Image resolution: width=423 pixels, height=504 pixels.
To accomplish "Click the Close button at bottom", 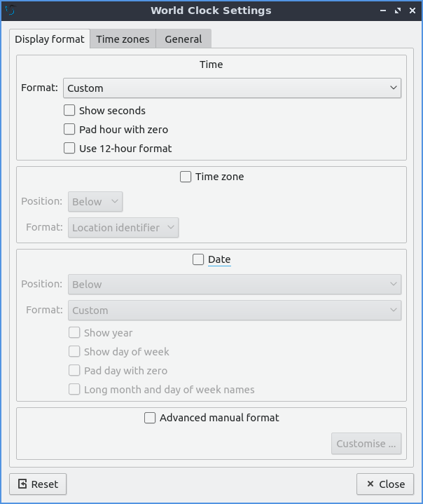I will 385,484.
